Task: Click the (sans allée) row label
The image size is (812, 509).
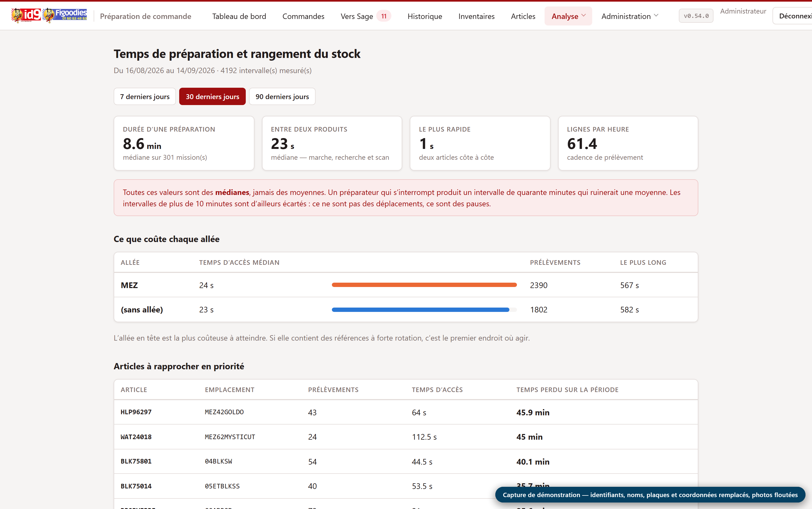Action: (x=142, y=310)
